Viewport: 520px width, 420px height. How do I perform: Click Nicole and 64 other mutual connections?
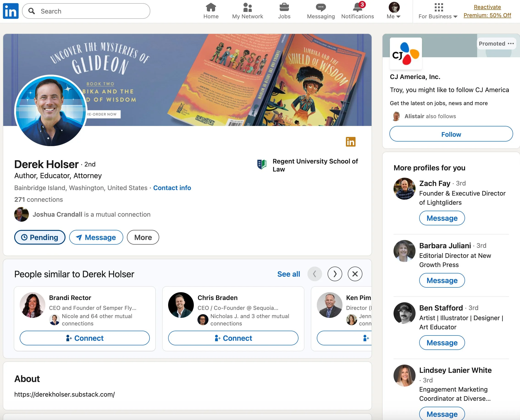tap(97, 320)
